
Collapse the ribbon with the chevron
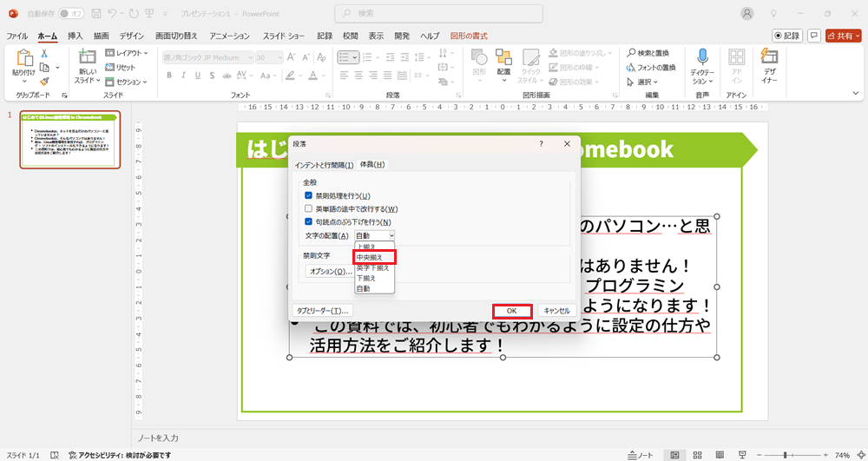coord(856,94)
